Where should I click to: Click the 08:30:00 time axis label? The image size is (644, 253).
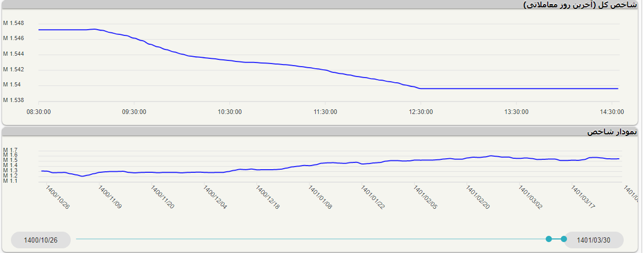(38, 111)
